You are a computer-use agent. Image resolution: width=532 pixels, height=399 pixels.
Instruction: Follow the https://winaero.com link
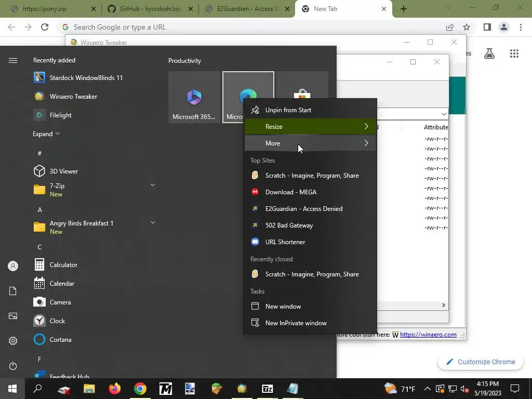point(428,335)
